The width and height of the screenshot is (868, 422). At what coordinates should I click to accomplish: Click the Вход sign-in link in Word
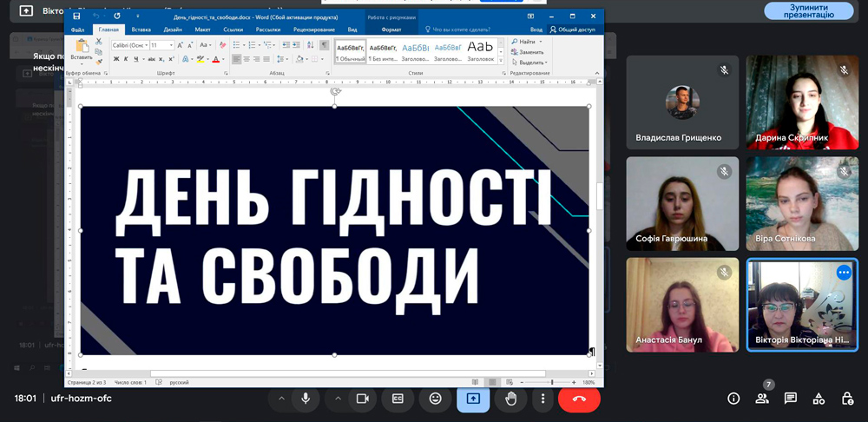click(x=536, y=30)
